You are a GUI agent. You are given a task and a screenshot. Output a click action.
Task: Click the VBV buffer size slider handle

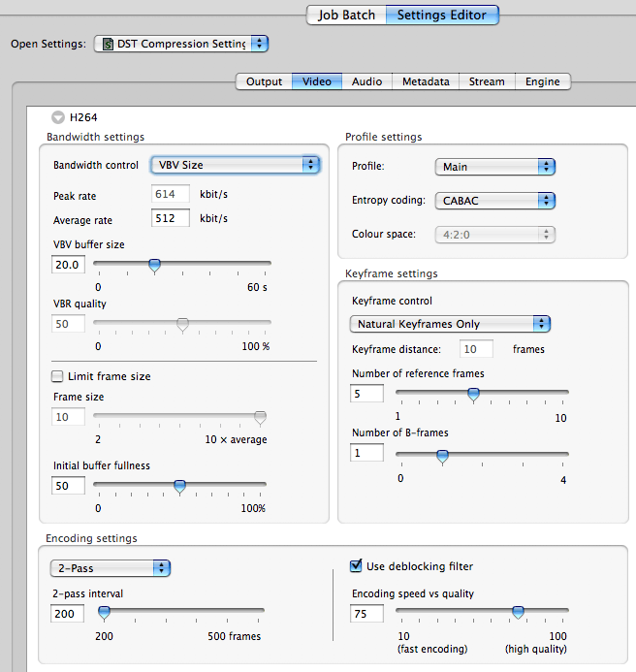point(153,264)
